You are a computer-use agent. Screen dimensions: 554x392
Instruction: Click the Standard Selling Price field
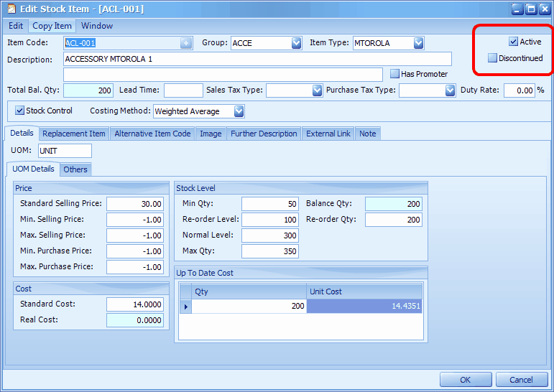(x=135, y=204)
